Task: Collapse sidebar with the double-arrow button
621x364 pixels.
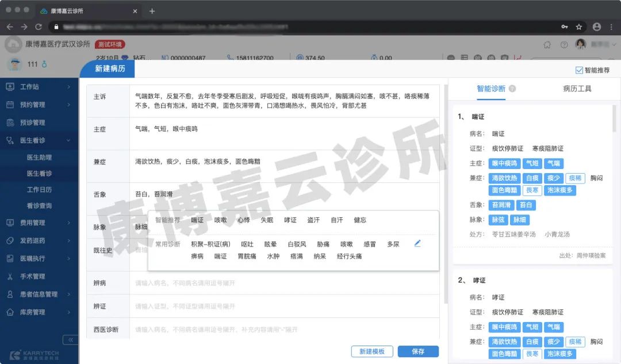Action: pos(70,340)
